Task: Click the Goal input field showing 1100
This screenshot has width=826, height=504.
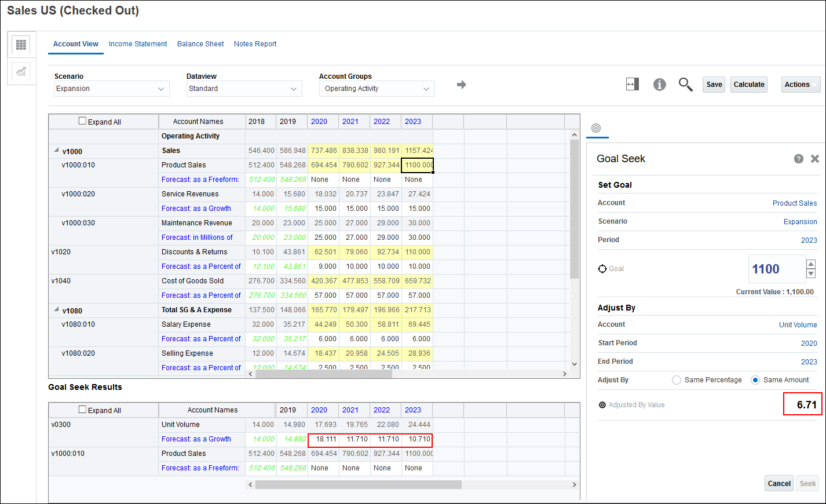Action: tap(777, 269)
